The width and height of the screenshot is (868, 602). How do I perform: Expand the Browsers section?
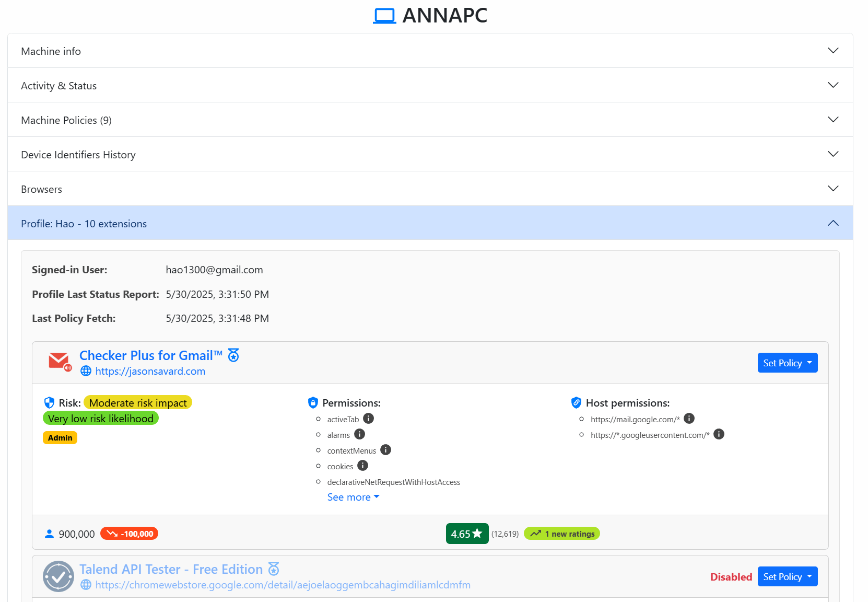pos(430,189)
